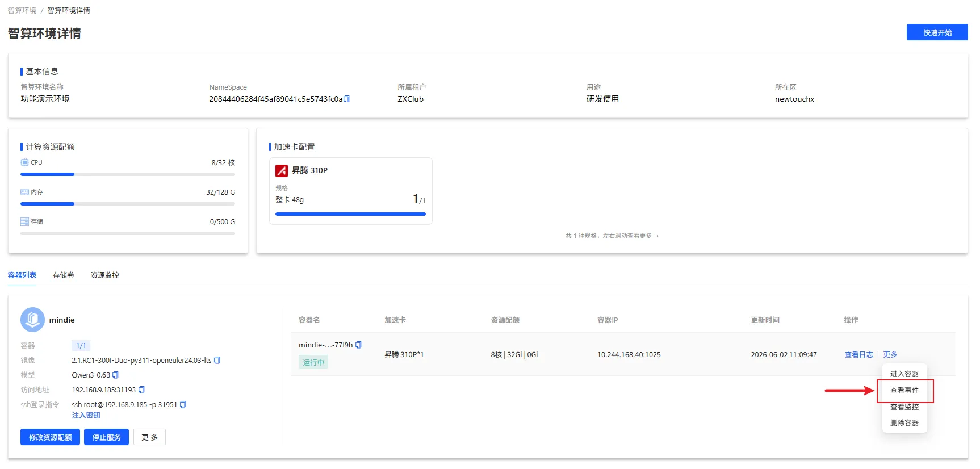Choose 查看监控 in the dropdown menu
Viewport: 980px width, 469px height.
pos(904,407)
